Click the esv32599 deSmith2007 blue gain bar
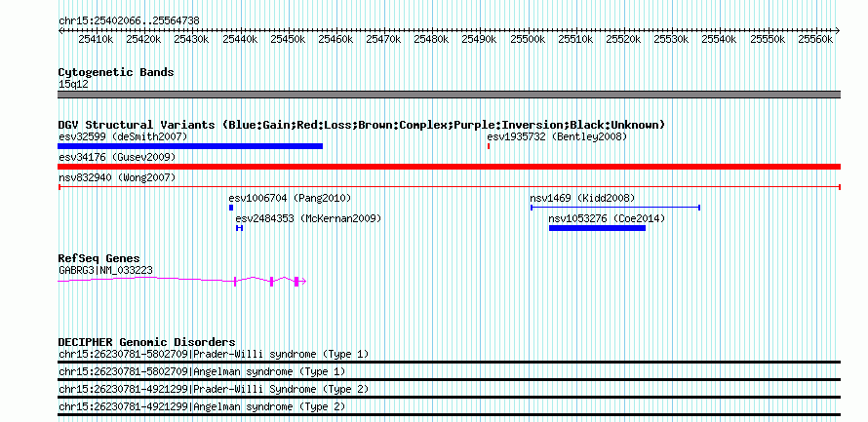This screenshot has height=422, width=868. pos(190,146)
